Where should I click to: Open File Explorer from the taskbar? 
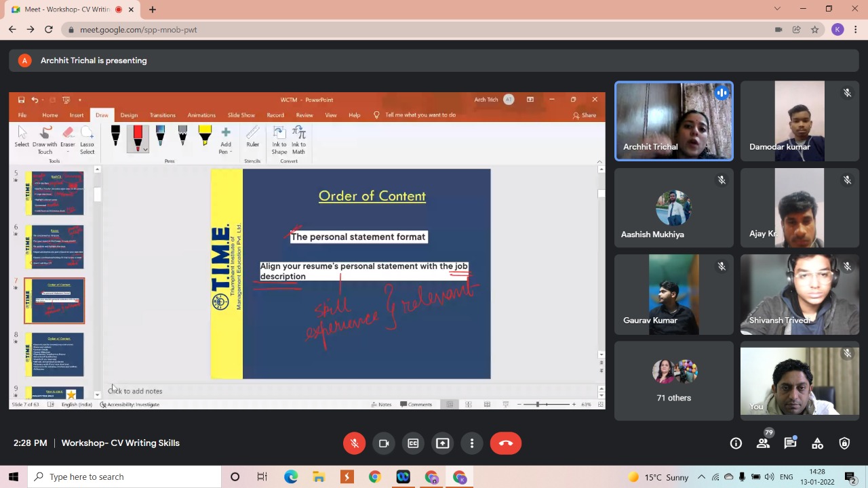319,477
